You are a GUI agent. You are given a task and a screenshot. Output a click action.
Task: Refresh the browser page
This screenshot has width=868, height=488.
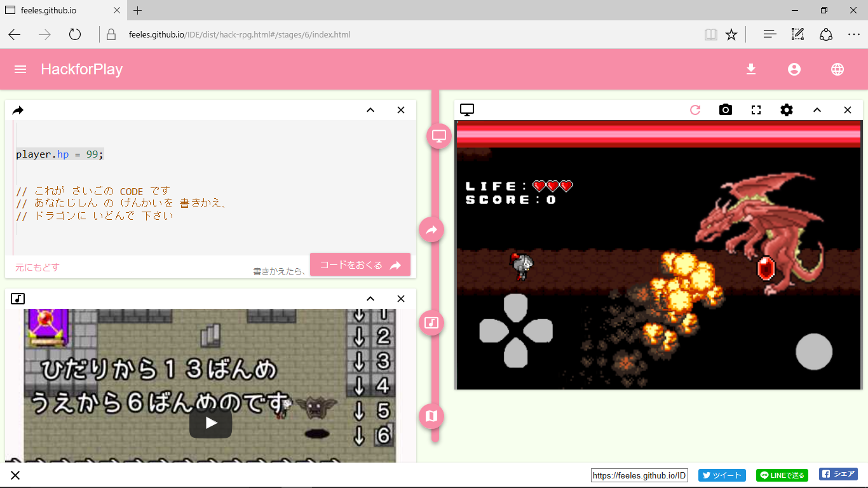pyautogui.click(x=75, y=34)
